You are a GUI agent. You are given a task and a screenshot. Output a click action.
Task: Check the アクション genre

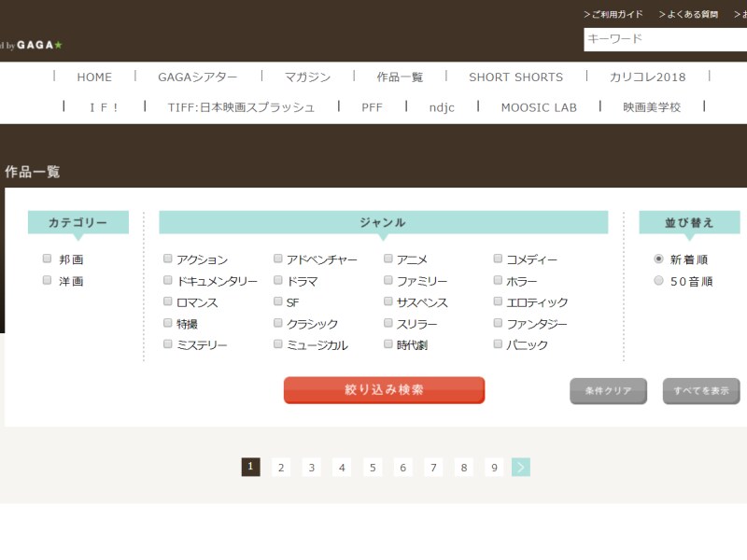pos(168,259)
